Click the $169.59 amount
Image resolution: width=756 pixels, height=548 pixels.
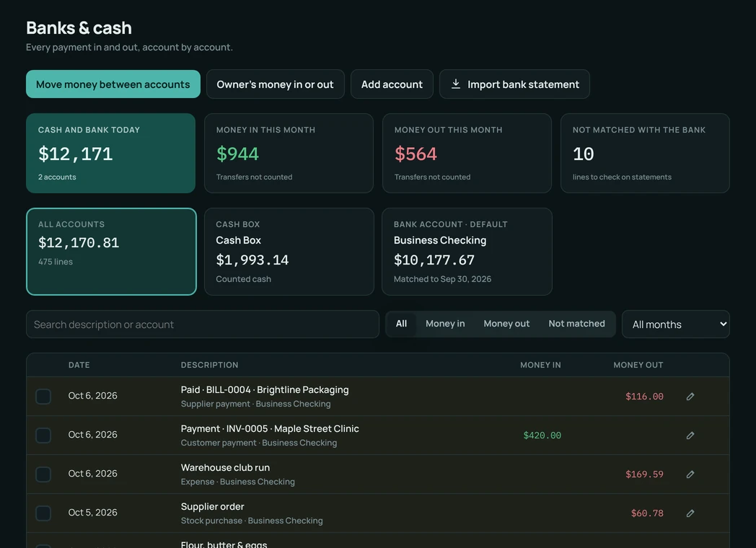coord(644,474)
